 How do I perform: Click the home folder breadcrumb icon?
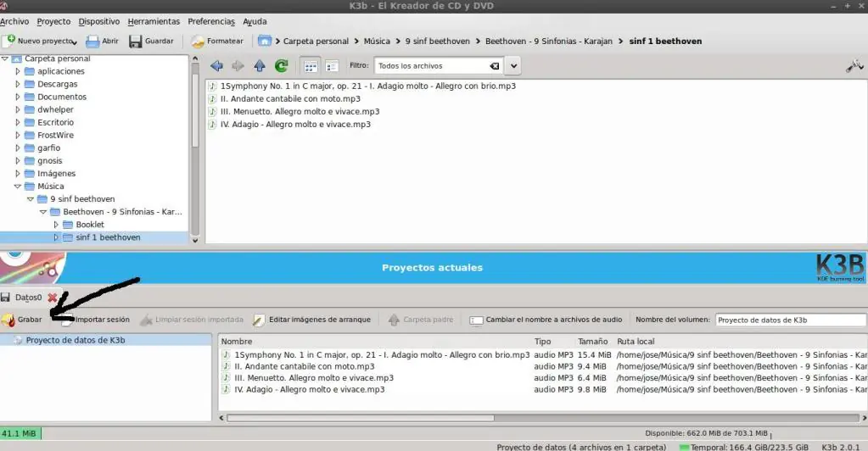click(x=265, y=41)
